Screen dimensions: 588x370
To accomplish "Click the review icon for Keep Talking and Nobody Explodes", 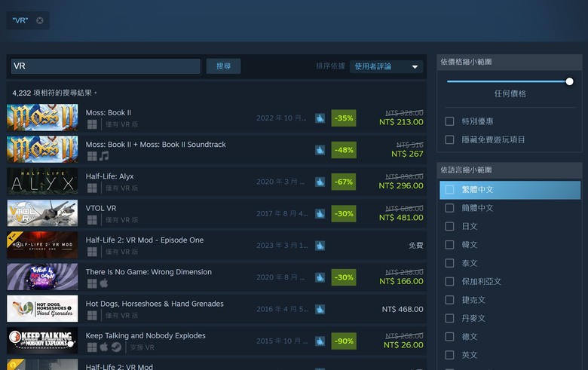I will click(320, 341).
